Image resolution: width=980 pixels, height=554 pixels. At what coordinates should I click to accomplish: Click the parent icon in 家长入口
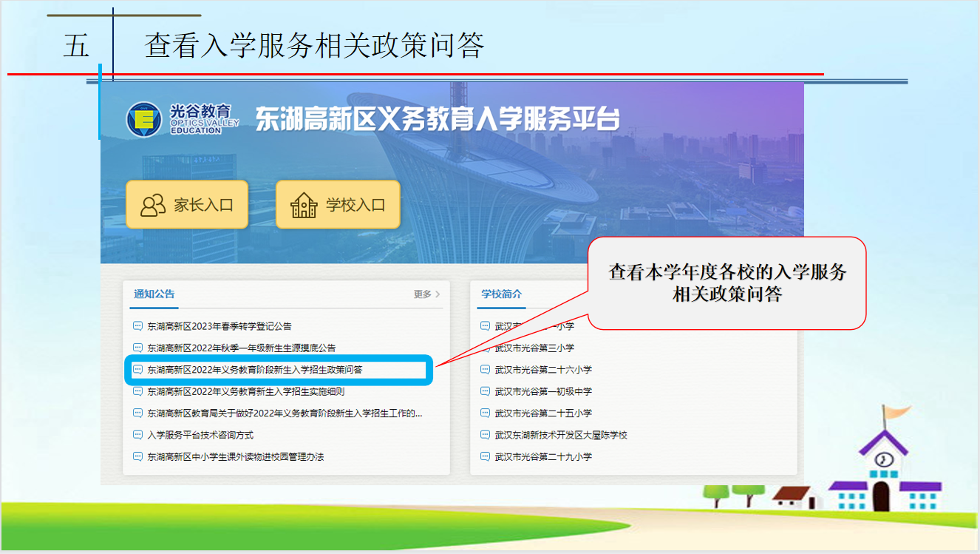tap(153, 205)
